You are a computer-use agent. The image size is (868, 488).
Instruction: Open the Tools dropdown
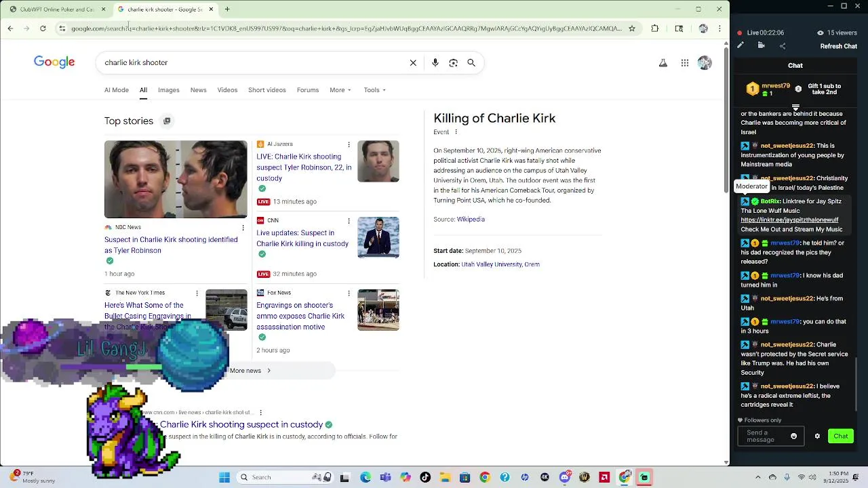click(374, 90)
